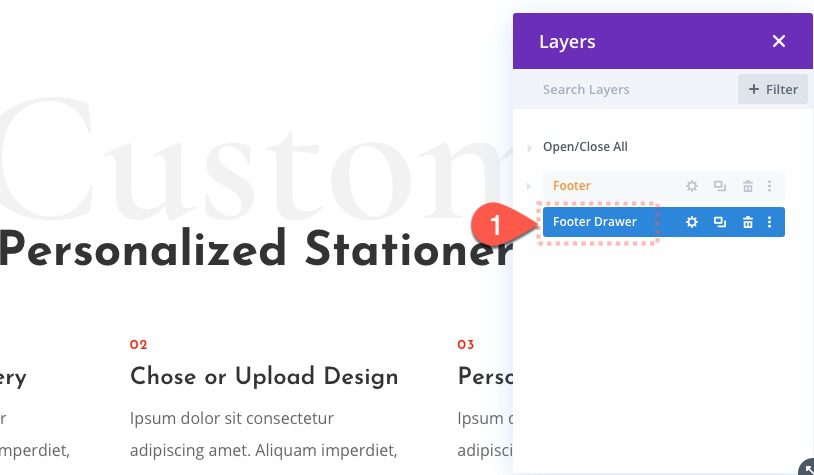Click the Personalized Stationery heading

(x=255, y=250)
